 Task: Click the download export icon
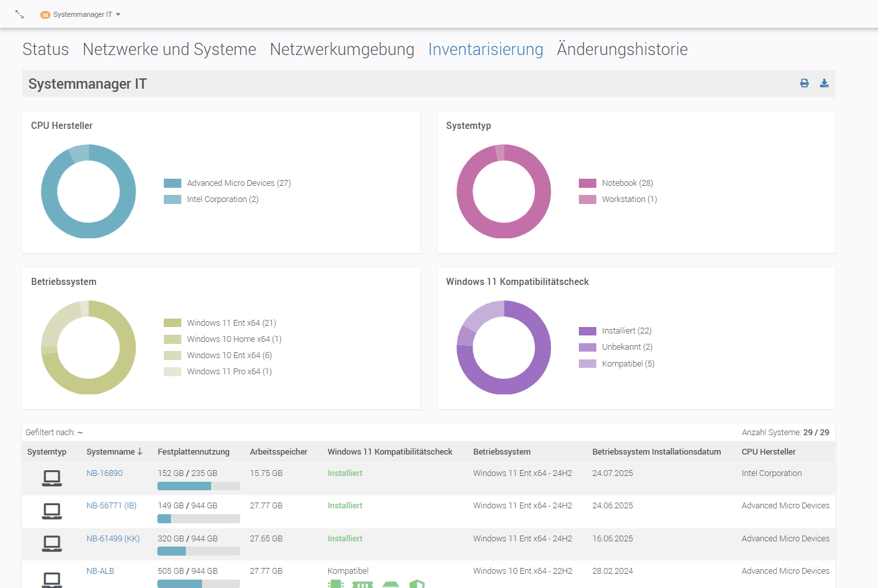click(824, 83)
